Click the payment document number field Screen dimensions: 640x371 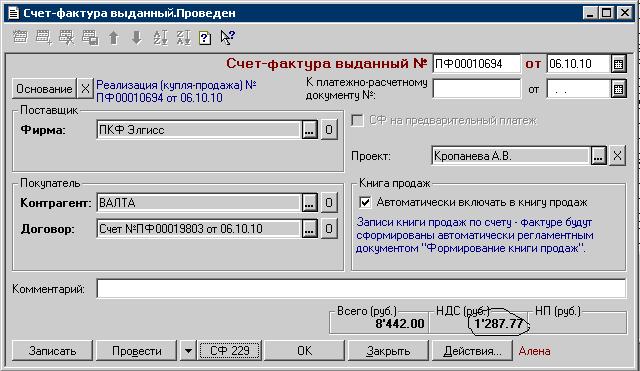point(476,89)
